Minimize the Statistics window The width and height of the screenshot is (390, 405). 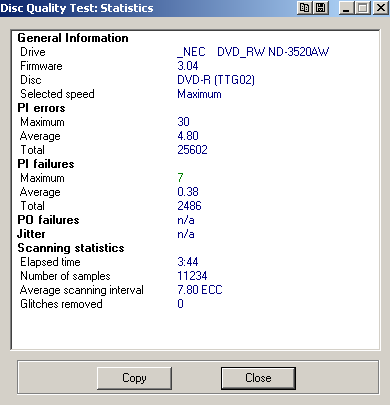pyautogui.click(x=346, y=8)
